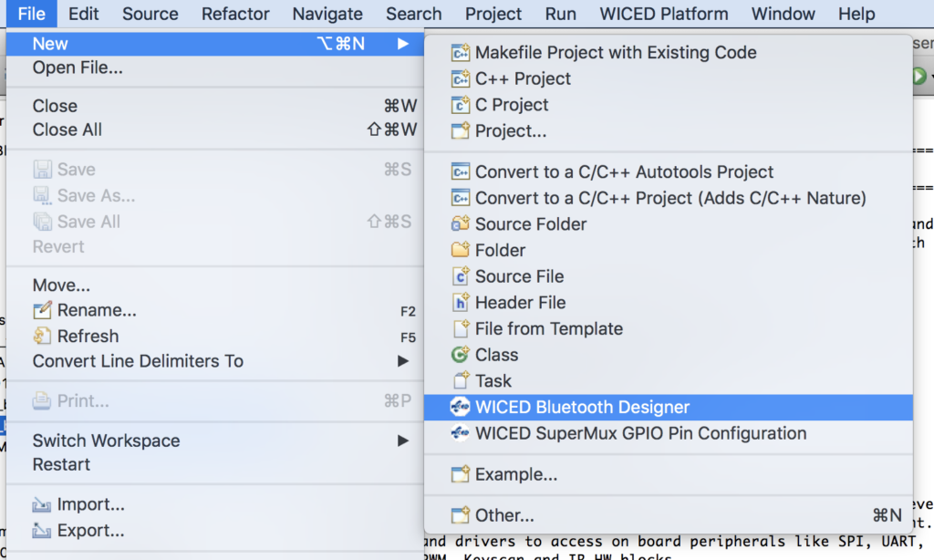
Task: Click the green Class icon
Action: (460, 355)
